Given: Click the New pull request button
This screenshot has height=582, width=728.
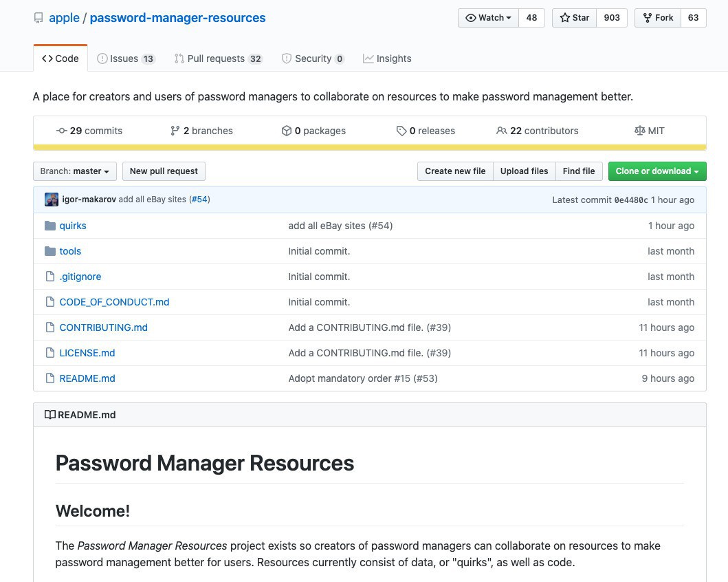Looking at the screenshot, I should click(x=164, y=171).
